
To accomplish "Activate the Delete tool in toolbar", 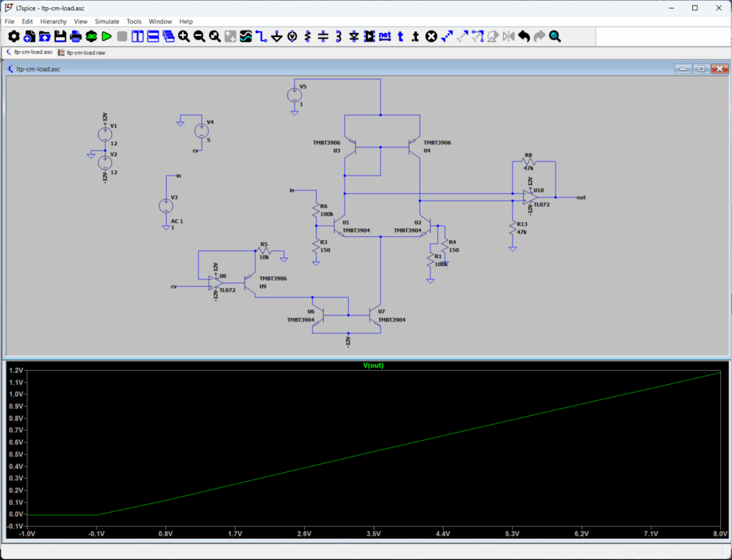I will [431, 37].
